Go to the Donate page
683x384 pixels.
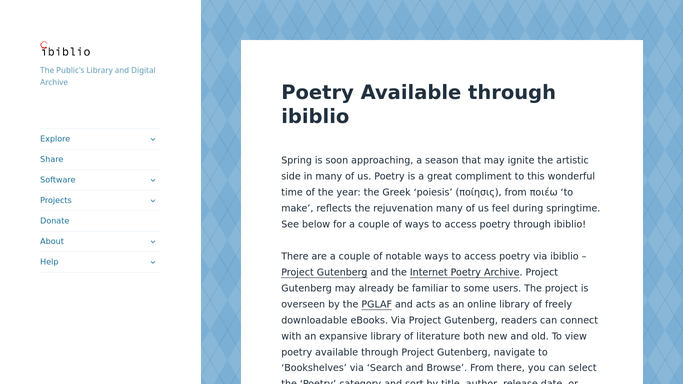tap(54, 221)
